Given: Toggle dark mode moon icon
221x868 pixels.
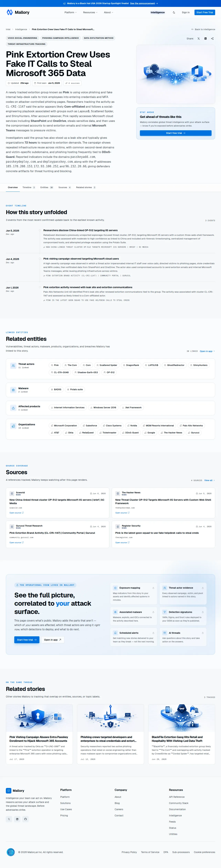Looking at the screenshot, I should click(174, 12).
